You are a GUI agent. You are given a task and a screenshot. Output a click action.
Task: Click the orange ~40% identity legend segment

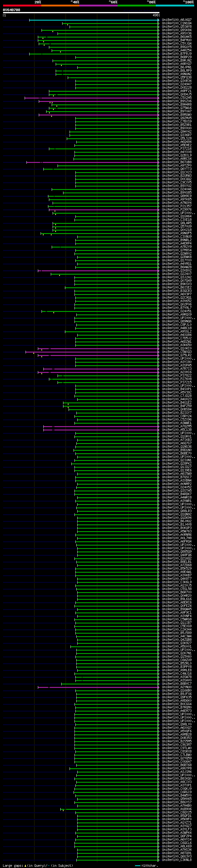click(x=60, y=6)
